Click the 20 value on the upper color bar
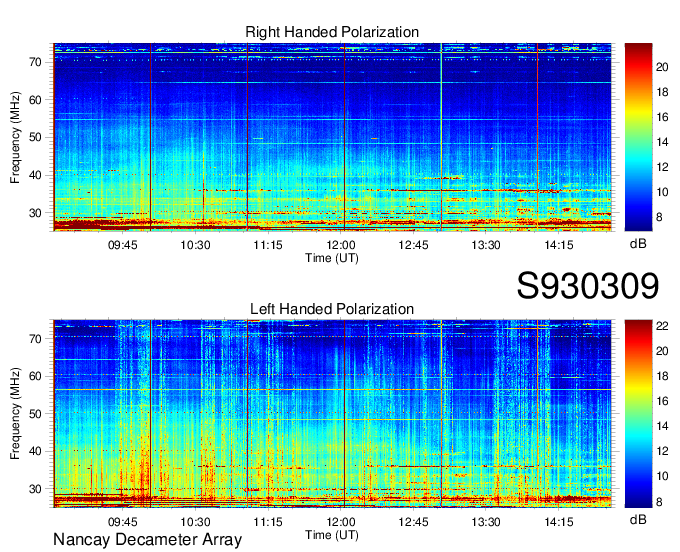Viewport: 680px width, 552px height. (662, 67)
